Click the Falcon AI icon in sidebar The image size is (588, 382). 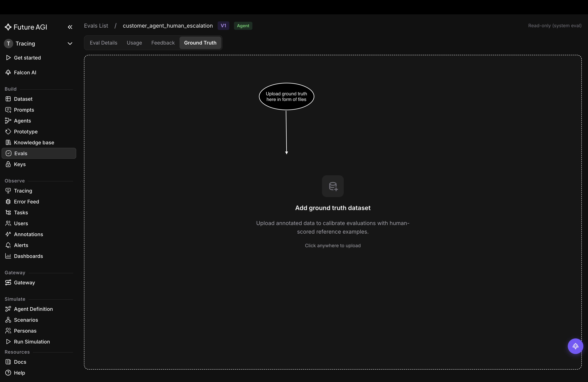tap(8, 72)
